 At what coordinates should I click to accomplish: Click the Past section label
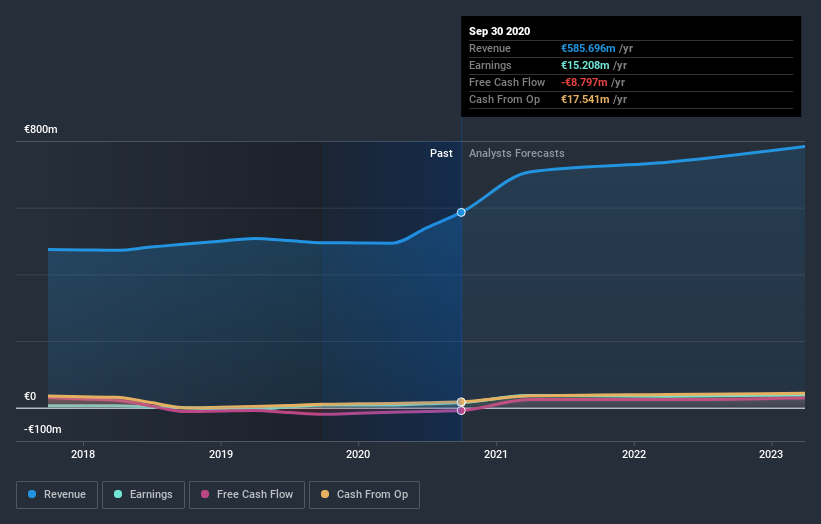(x=441, y=153)
